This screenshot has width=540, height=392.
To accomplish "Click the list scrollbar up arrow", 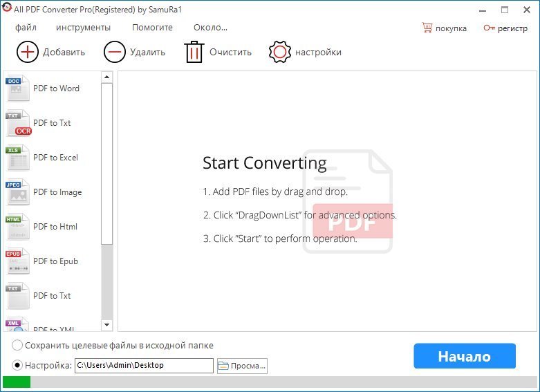I will coord(106,77).
